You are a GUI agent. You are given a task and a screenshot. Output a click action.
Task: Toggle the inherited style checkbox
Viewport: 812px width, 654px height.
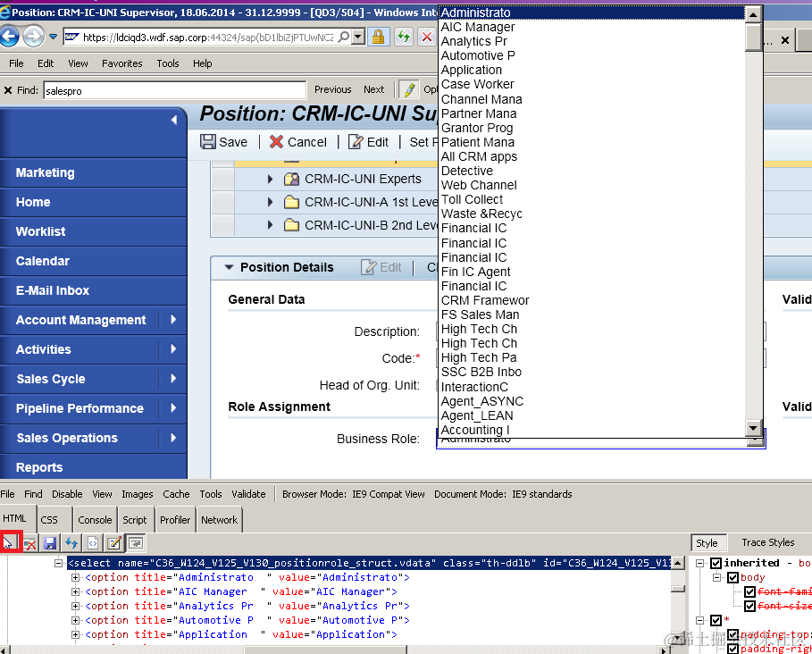tap(716, 563)
